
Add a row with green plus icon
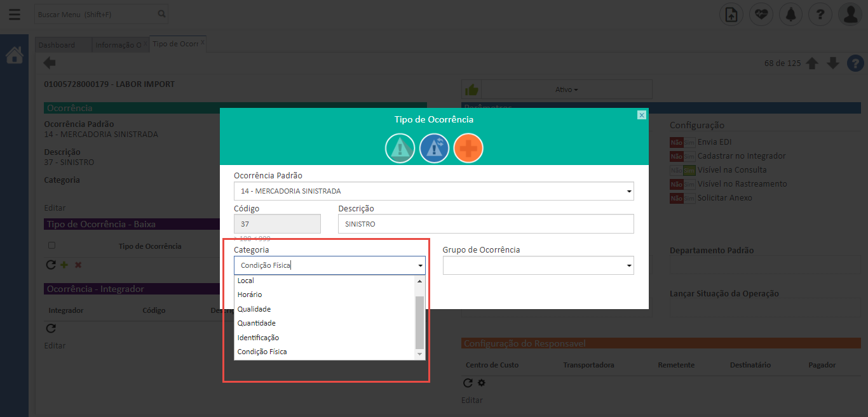coord(64,265)
